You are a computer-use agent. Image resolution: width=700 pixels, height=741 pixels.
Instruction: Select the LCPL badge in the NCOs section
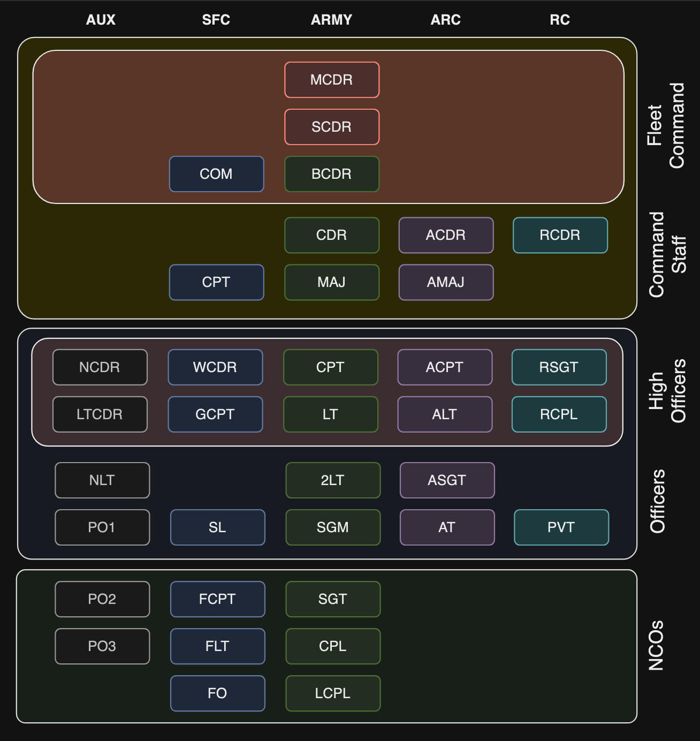pos(332,693)
